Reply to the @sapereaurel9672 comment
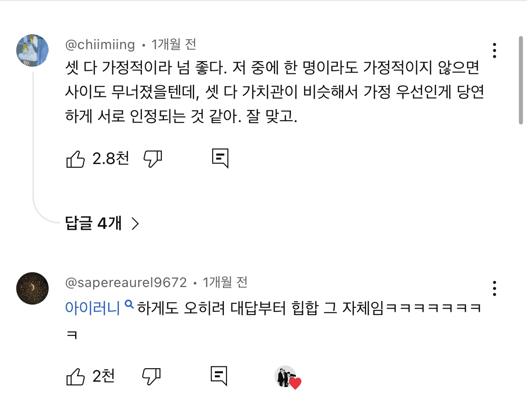Viewport: 527px width, 420px height. [219, 376]
